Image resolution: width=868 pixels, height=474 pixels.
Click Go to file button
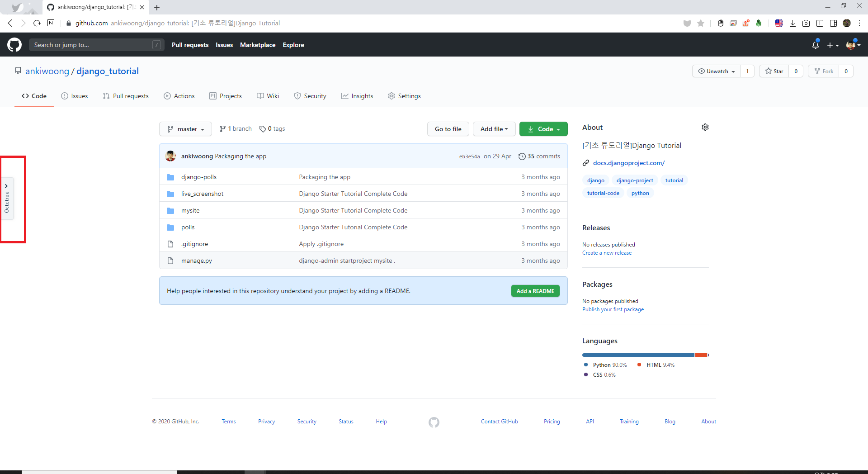[448, 129]
